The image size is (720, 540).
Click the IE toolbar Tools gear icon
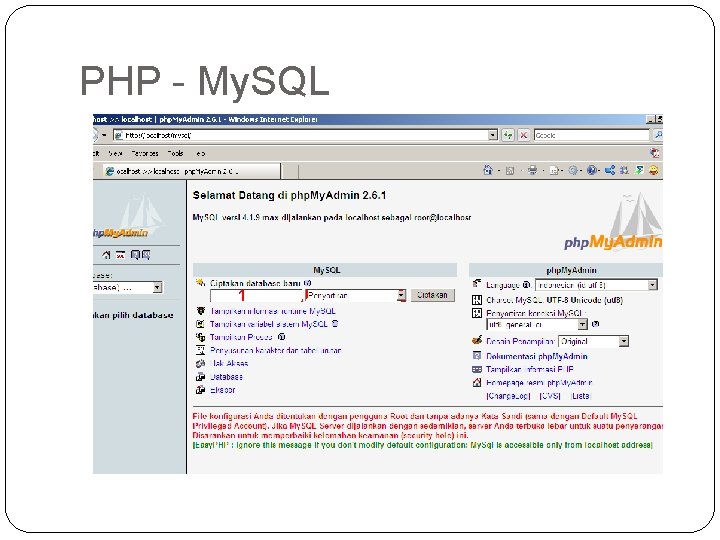coord(573,170)
